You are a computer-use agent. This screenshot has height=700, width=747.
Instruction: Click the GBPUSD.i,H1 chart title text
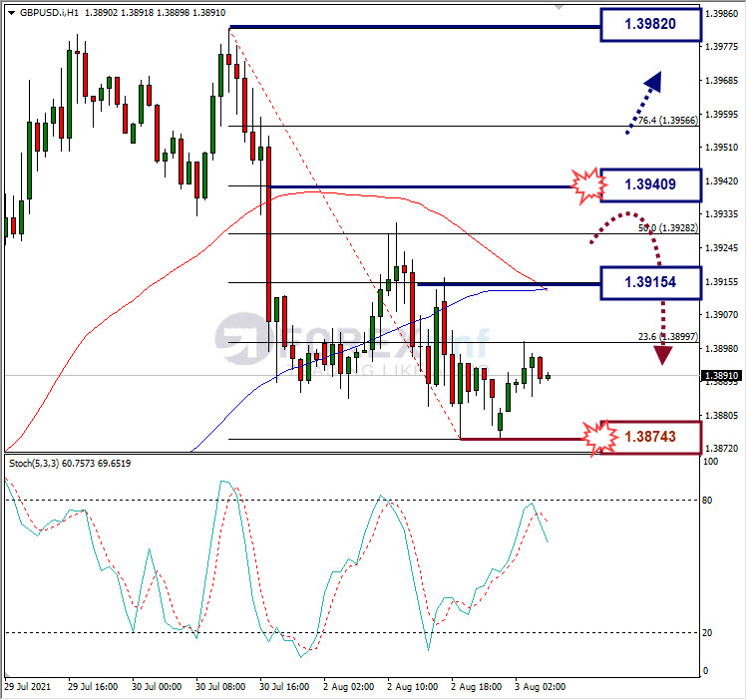49,13
